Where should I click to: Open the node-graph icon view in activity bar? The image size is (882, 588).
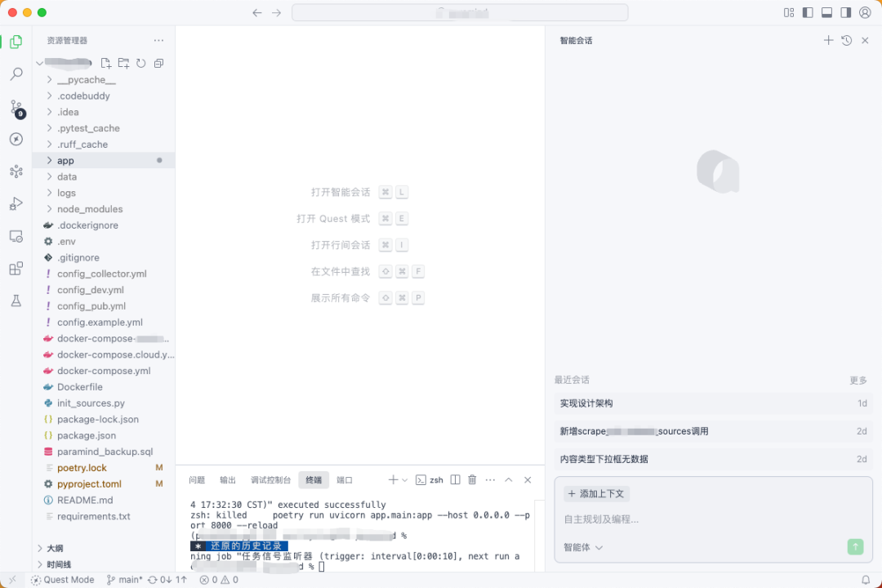(16, 171)
